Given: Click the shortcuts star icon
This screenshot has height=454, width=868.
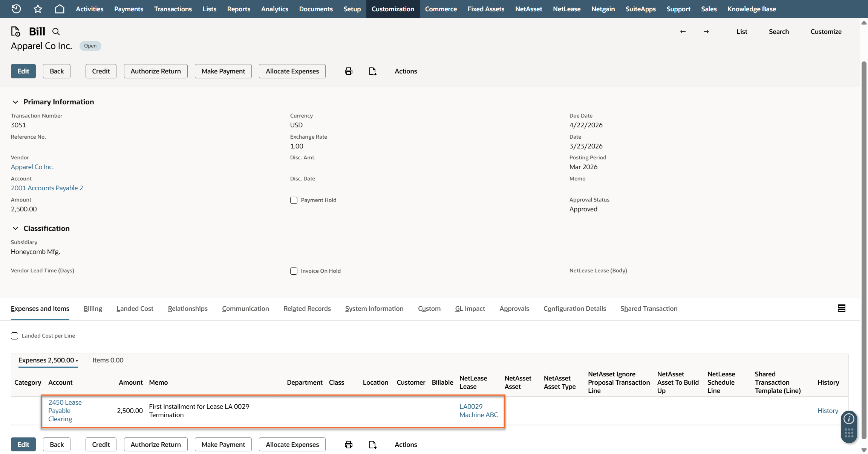Looking at the screenshot, I should pos(38,9).
